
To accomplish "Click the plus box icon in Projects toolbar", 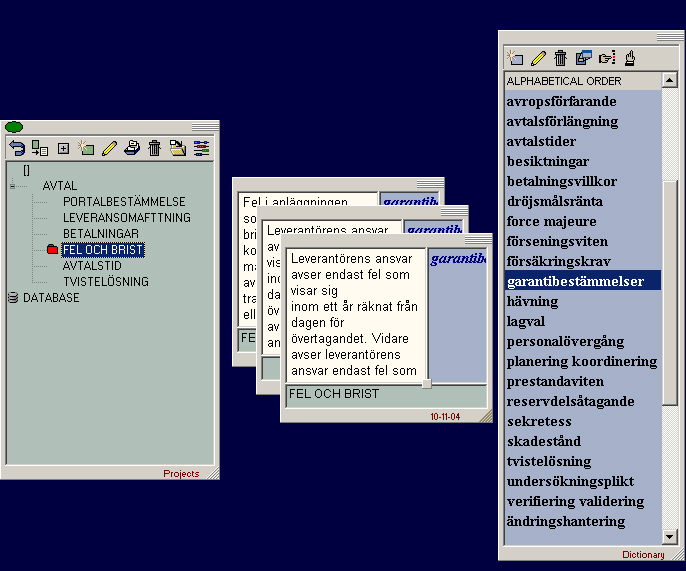I will [x=63, y=148].
